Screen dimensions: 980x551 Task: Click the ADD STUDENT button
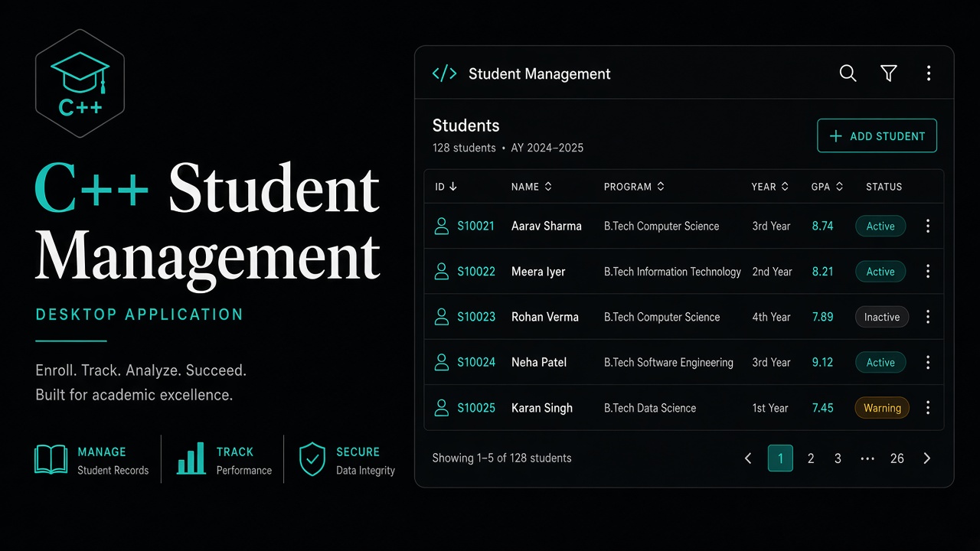(877, 136)
